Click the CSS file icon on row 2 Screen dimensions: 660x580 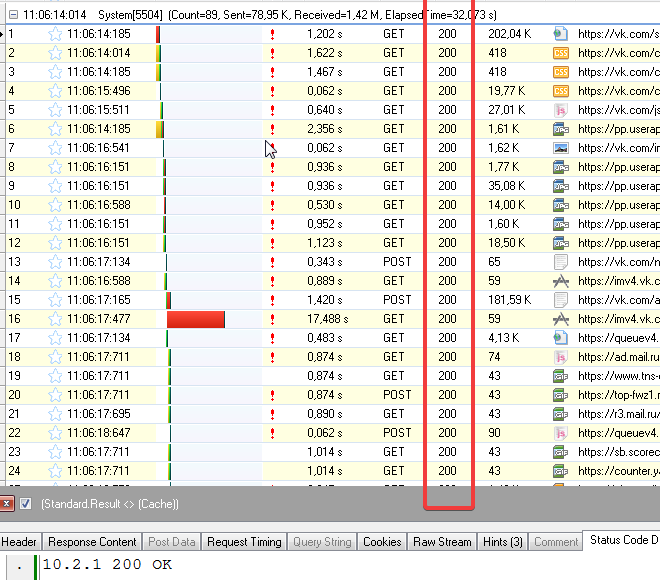561,53
